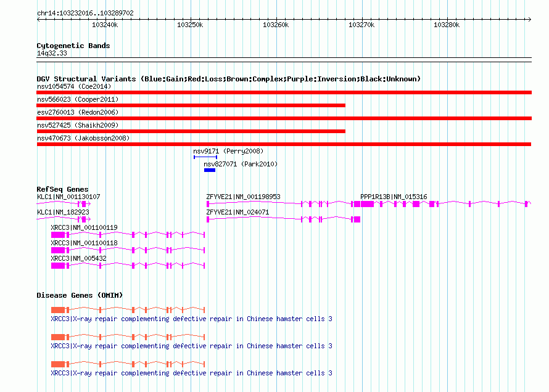Click the ruler's left-pointing arrowhead
This screenshot has width=549, height=392.
(38, 19)
